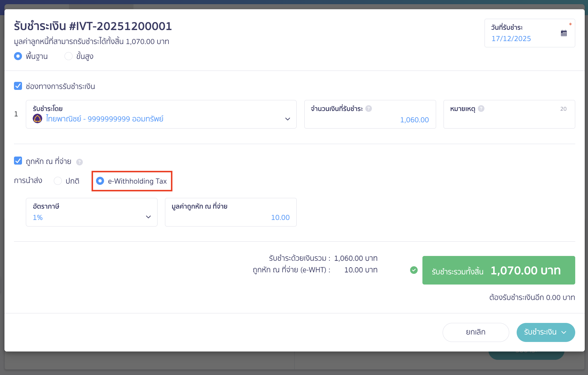Select the advanced mode radio button
The height and width of the screenshot is (375, 588).
(x=69, y=56)
